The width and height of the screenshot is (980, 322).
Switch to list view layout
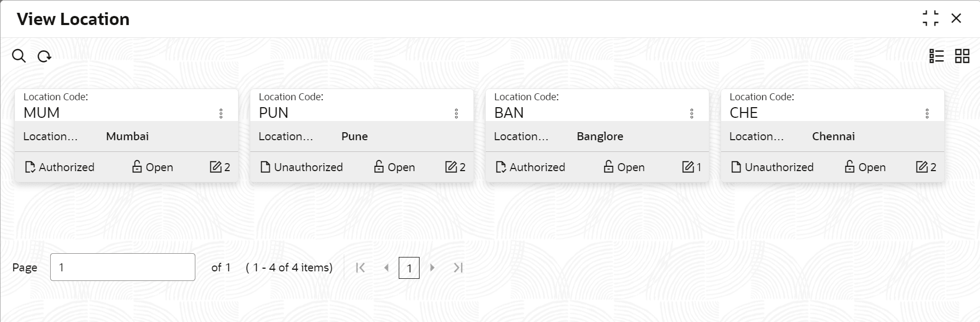[936, 56]
